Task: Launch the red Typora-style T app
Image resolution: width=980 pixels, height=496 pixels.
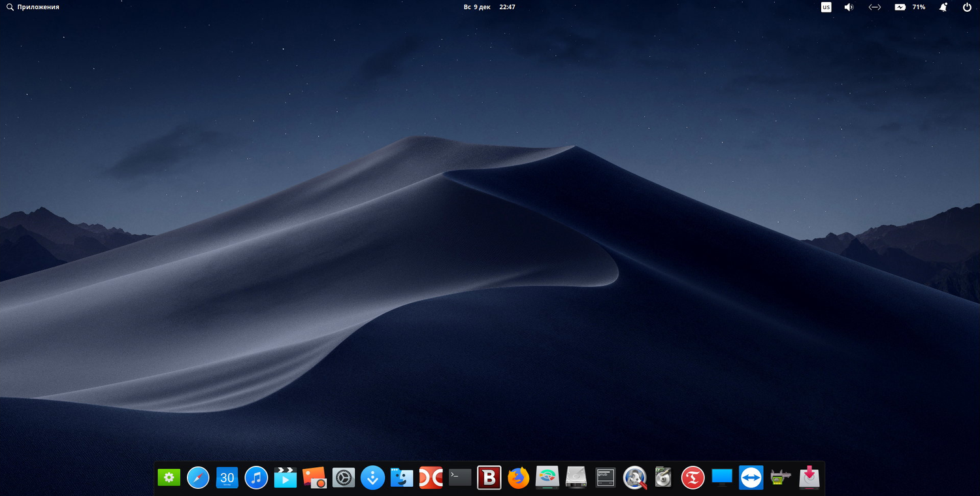Action: click(693, 478)
